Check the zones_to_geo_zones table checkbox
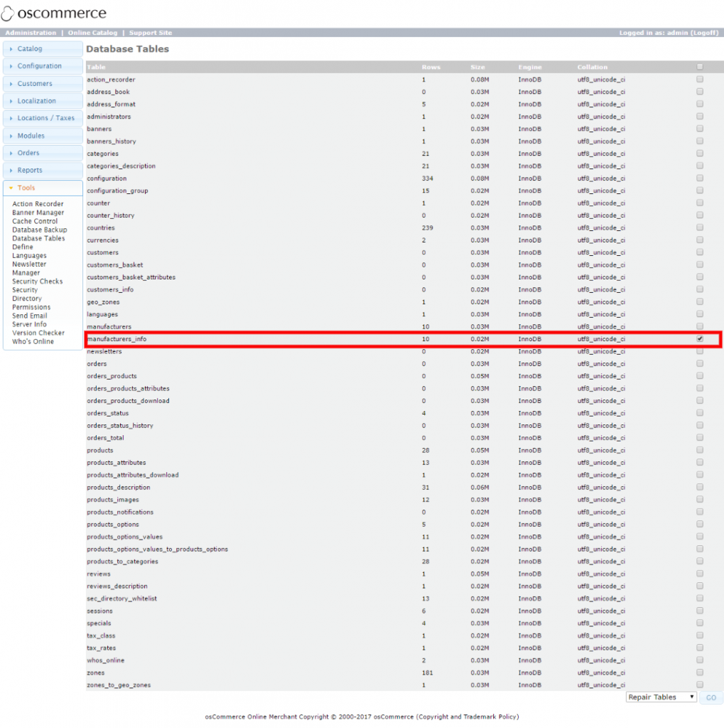Image resolution: width=724 pixels, height=728 pixels. point(700,685)
